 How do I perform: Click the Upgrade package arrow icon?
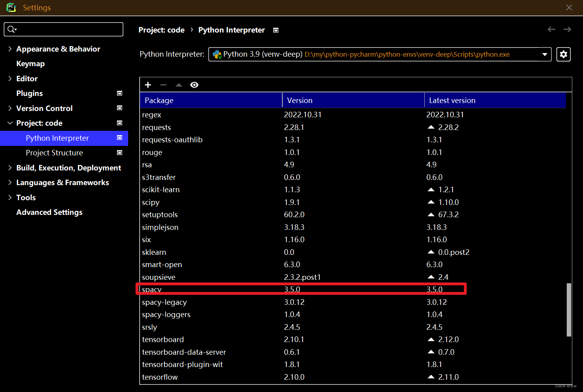tap(178, 84)
